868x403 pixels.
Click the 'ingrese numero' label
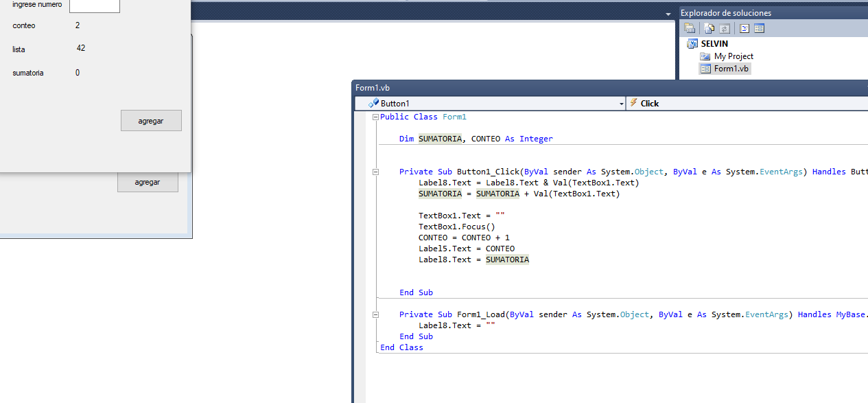(x=37, y=4)
